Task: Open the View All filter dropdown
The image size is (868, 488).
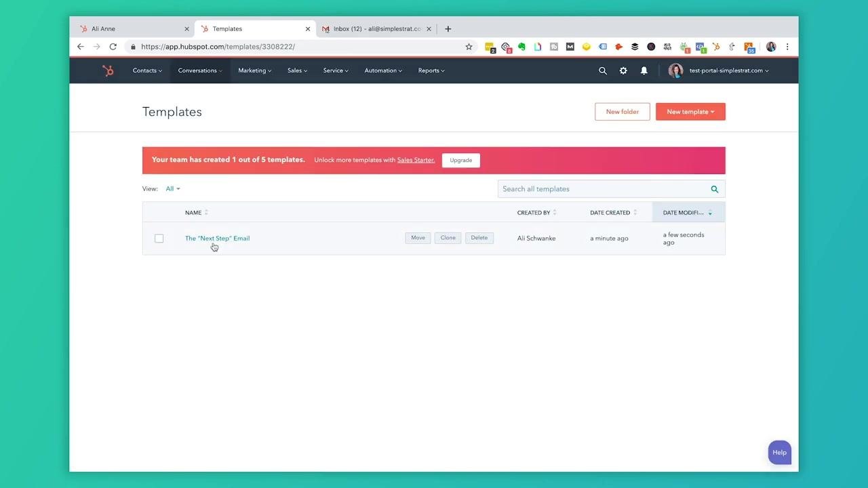Action: click(x=173, y=189)
